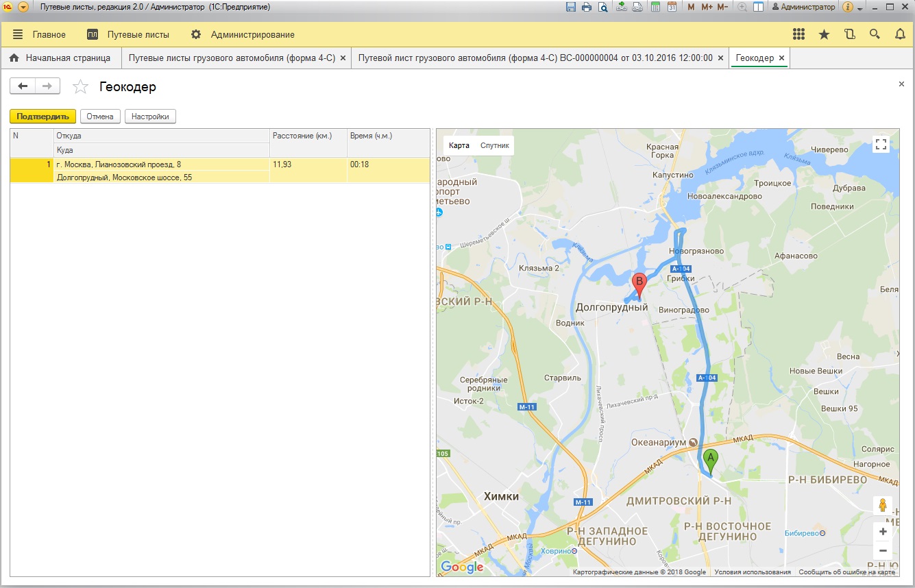Click the Настройки button
The image size is (915, 588).
(150, 117)
